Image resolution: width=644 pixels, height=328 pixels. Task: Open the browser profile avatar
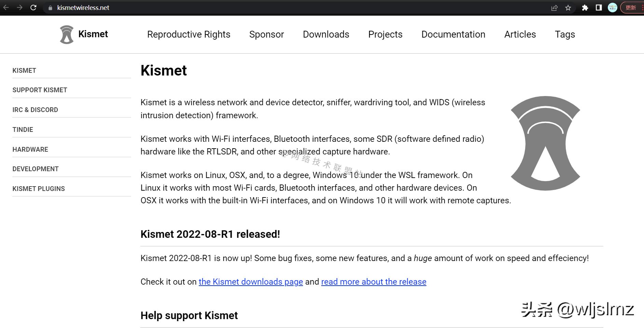(x=613, y=8)
